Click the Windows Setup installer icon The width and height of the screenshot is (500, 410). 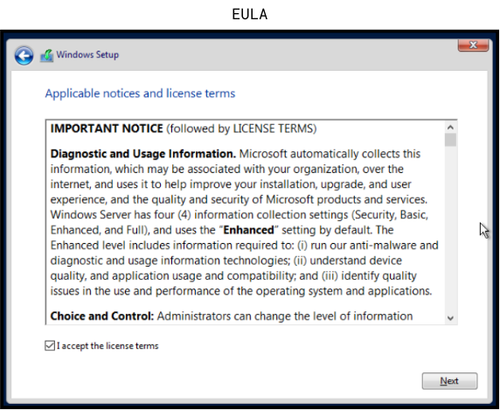pyautogui.click(x=47, y=56)
